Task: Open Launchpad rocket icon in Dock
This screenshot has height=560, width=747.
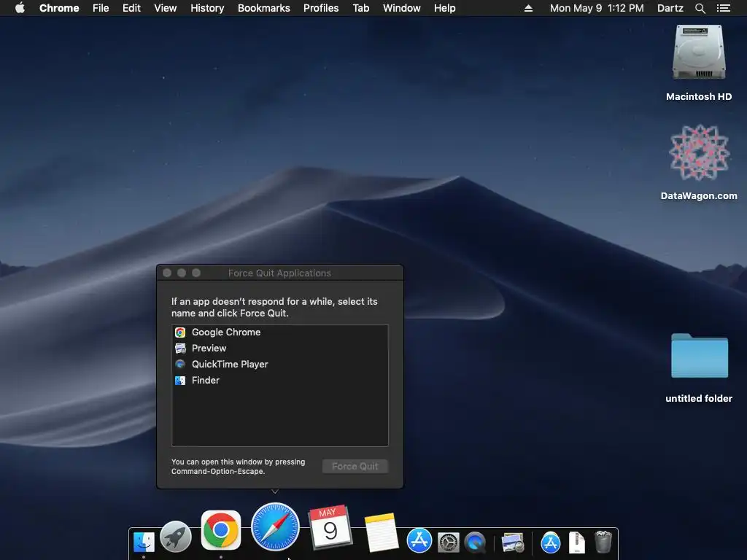Action: coord(176,537)
